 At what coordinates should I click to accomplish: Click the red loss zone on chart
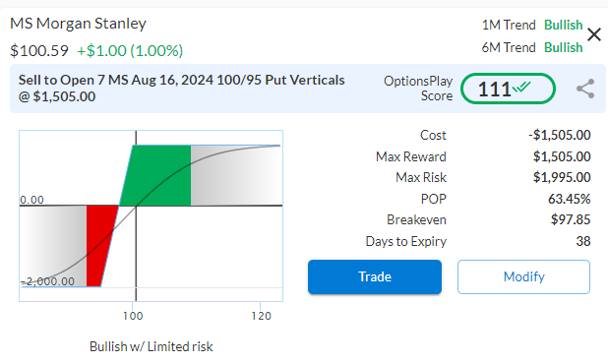(100, 246)
